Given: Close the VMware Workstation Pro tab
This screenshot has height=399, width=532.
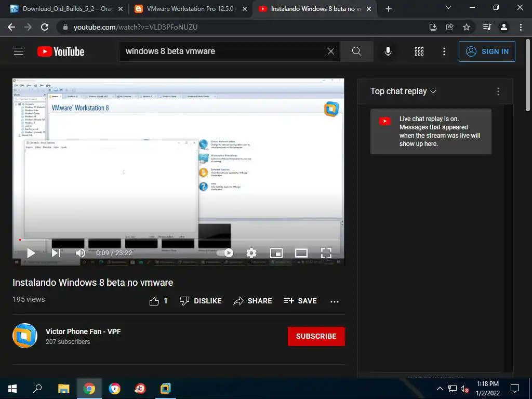Looking at the screenshot, I should coord(245,9).
